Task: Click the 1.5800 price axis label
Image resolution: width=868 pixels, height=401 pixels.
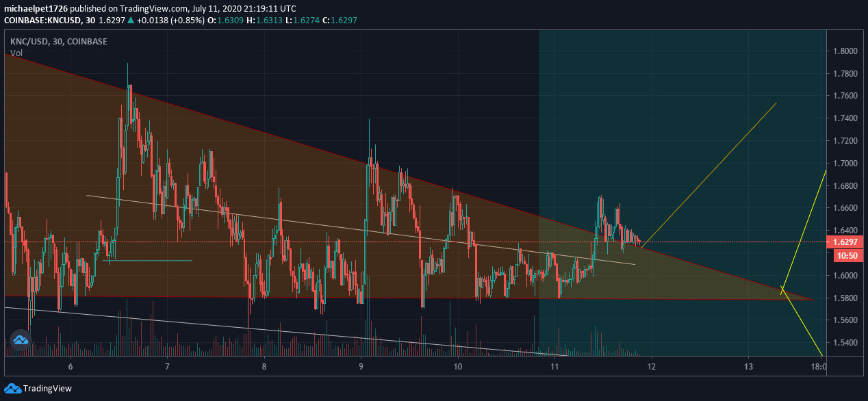Action: (845, 298)
